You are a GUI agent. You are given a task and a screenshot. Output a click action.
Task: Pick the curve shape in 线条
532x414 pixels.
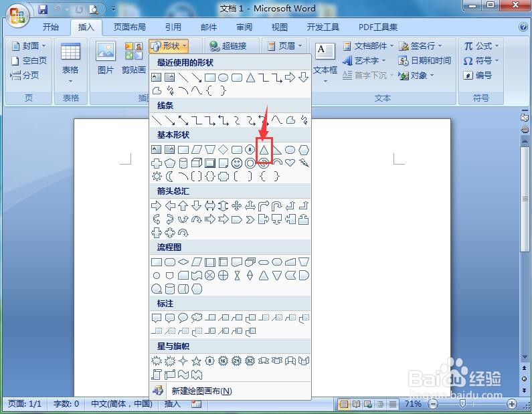(x=277, y=120)
